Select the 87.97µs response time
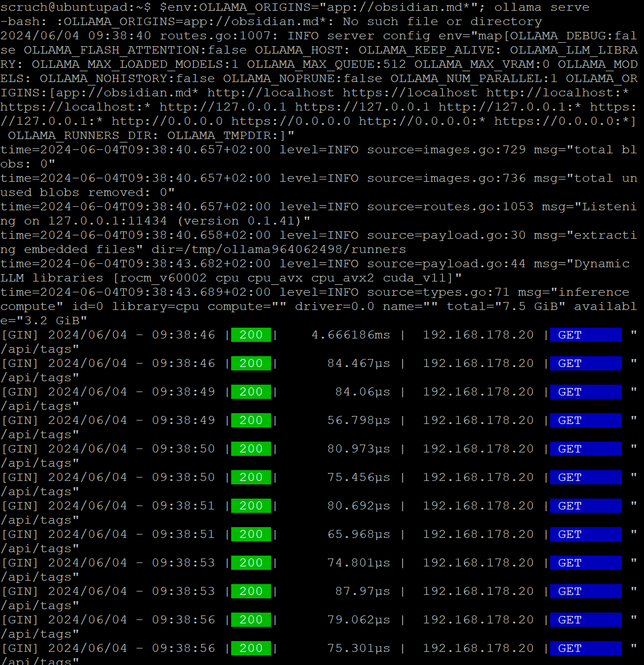The width and height of the screenshot is (644, 665). [x=363, y=591]
